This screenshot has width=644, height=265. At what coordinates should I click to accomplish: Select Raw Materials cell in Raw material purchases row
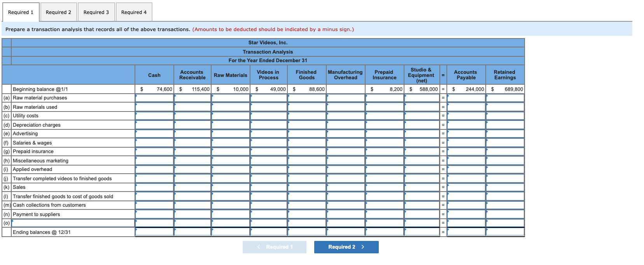coord(231,98)
